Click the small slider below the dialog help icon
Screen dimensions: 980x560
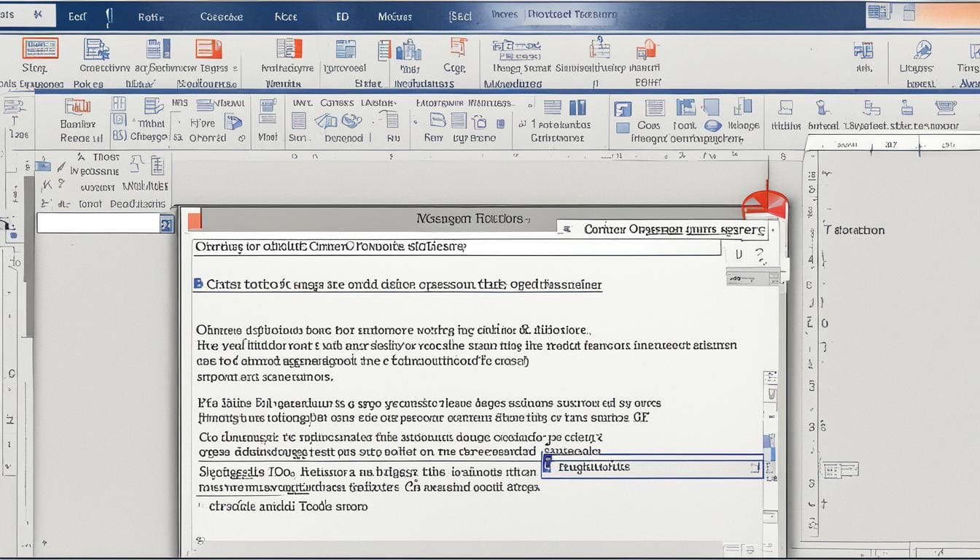[752, 279]
